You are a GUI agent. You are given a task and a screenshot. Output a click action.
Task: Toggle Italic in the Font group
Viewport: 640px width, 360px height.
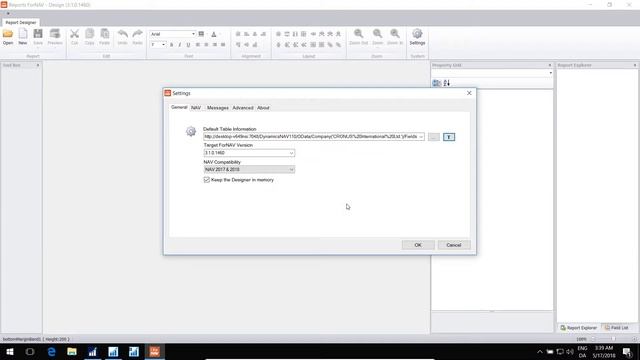tap(180, 44)
